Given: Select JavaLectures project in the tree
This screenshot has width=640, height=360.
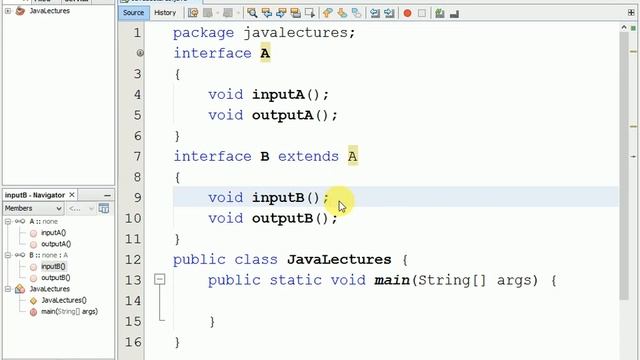Looking at the screenshot, I should click(x=49, y=11).
